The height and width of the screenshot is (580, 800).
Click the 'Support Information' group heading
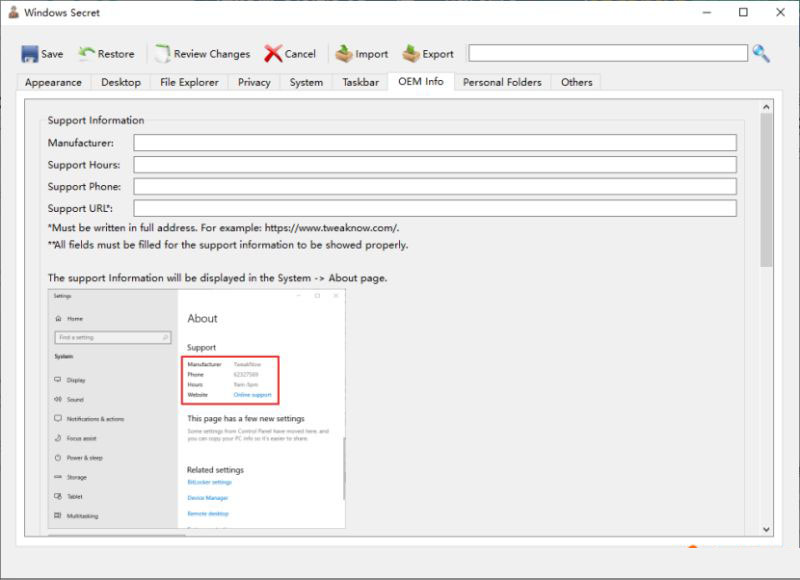[x=96, y=120]
